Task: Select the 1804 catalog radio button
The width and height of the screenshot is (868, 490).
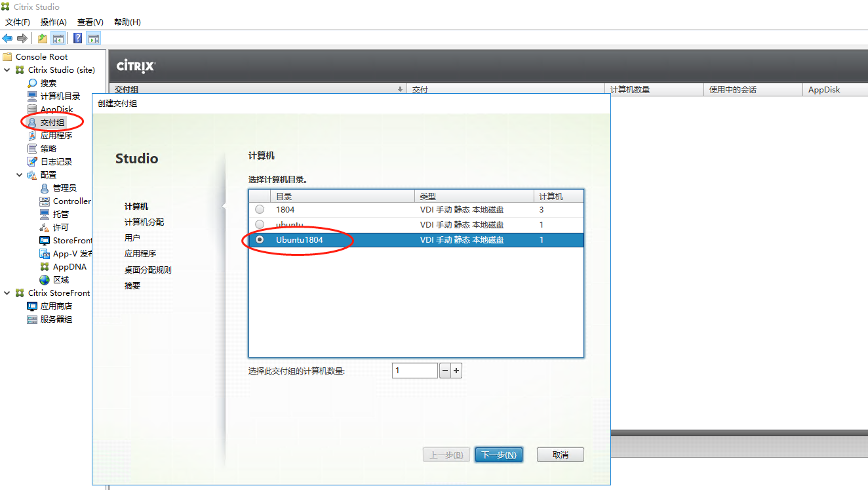Action: click(260, 209)
